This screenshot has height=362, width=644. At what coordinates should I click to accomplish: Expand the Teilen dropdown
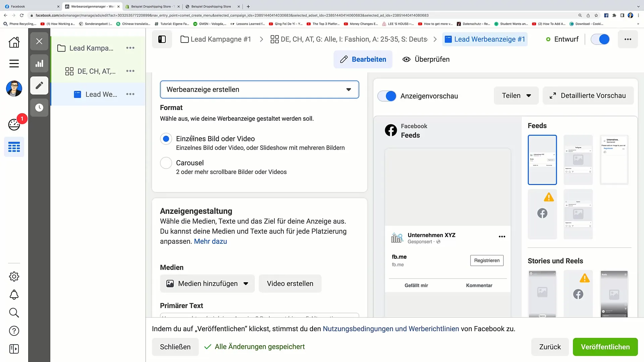coord(516,96)
